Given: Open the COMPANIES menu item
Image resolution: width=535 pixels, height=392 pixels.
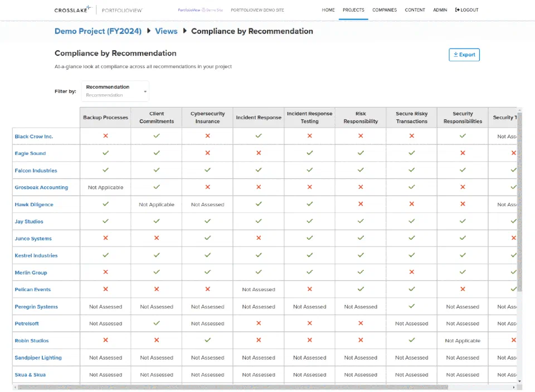Looking at the screenshot, I should pyautogui.click(x=385, y=10).
